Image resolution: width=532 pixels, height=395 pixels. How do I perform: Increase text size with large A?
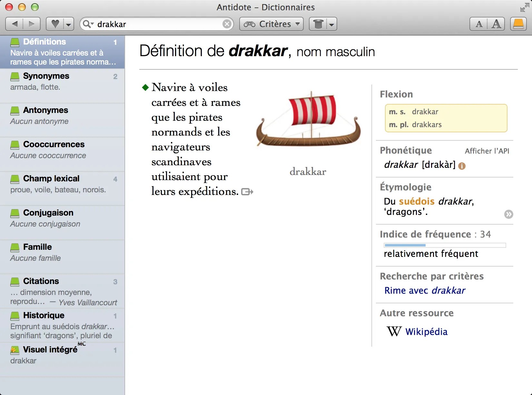[497, 24]
